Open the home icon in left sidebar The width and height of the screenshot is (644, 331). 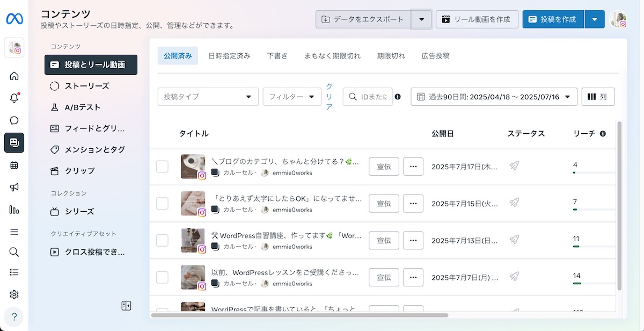14,76
